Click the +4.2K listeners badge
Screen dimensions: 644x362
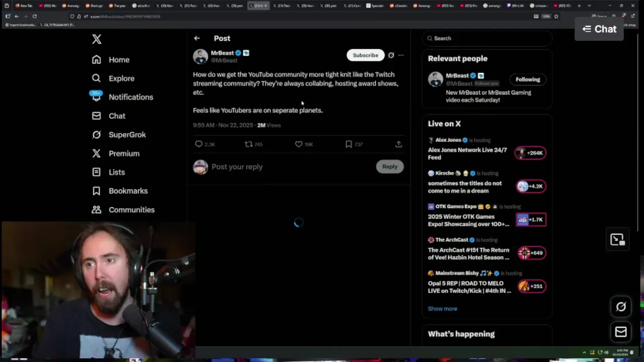[530, 186]
